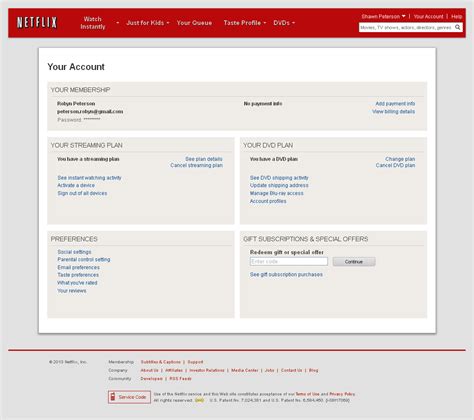Open Email preferences link
Viewport: 474px width, 420px height.
(x=78, y=267)
